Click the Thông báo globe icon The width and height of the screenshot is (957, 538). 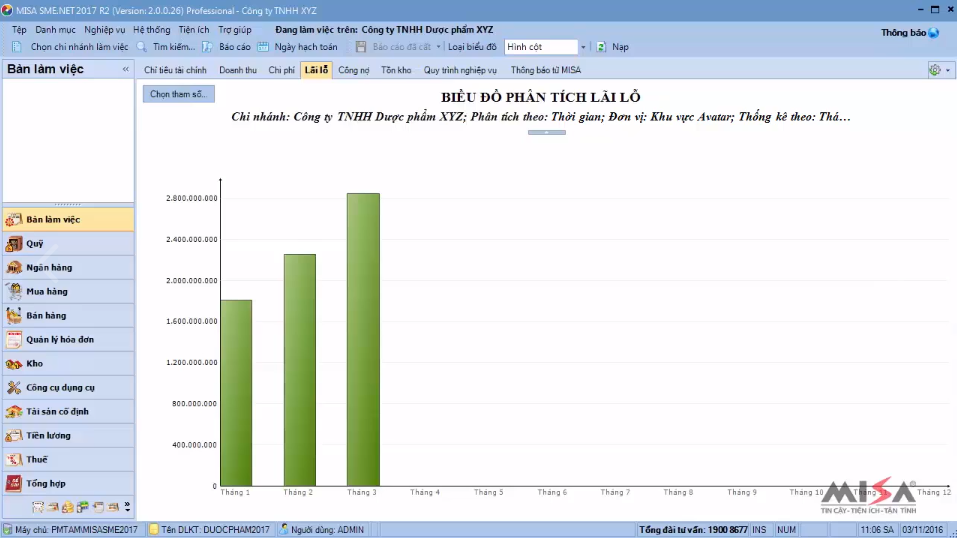point(934,33)
